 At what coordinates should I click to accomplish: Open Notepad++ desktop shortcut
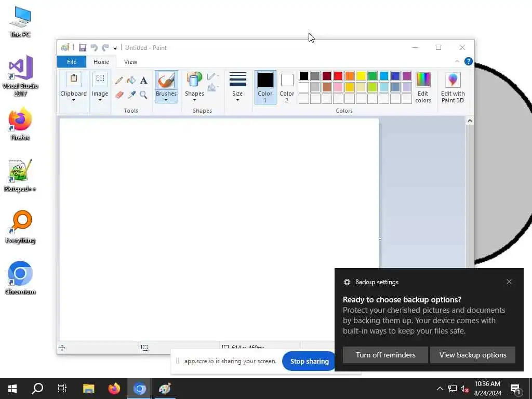point(20,176)
